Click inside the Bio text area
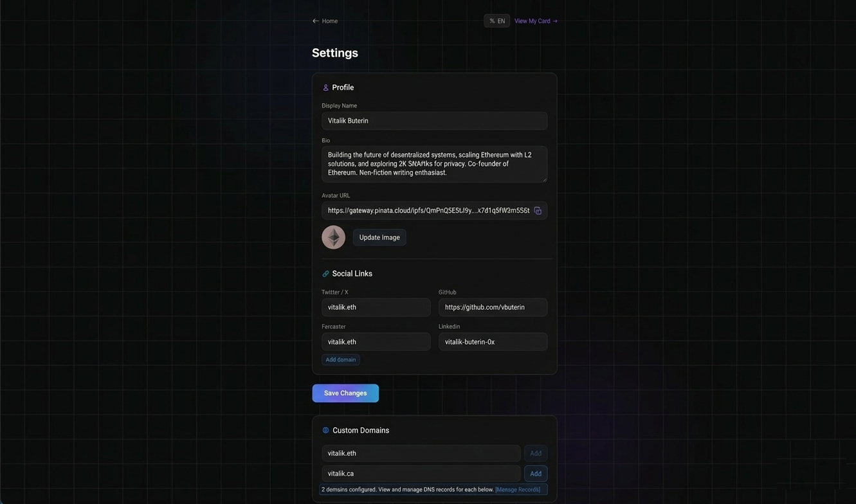 [x=434, y=164]
